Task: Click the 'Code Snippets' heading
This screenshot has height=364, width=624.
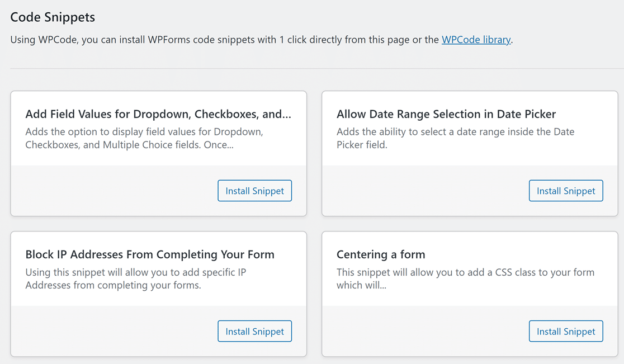Action: (53, 17)
